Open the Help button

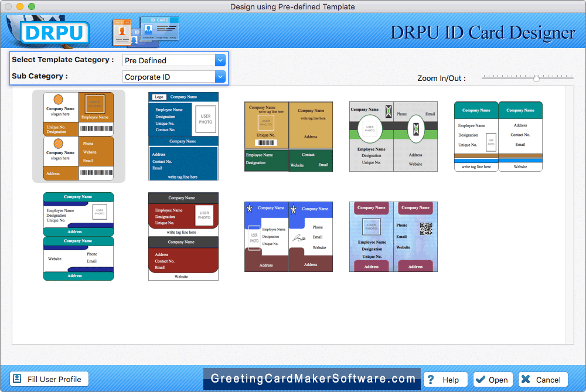click(x=445, y=380)
